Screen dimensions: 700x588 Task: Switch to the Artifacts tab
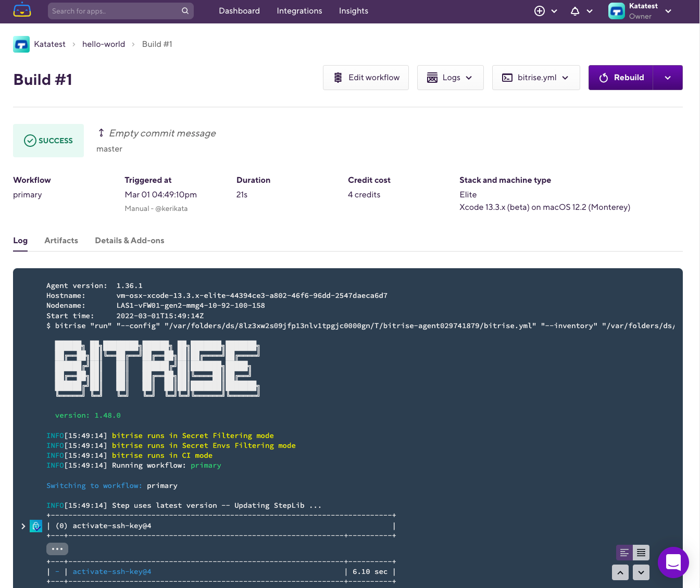pyautogui.click(x=61, y=241)
